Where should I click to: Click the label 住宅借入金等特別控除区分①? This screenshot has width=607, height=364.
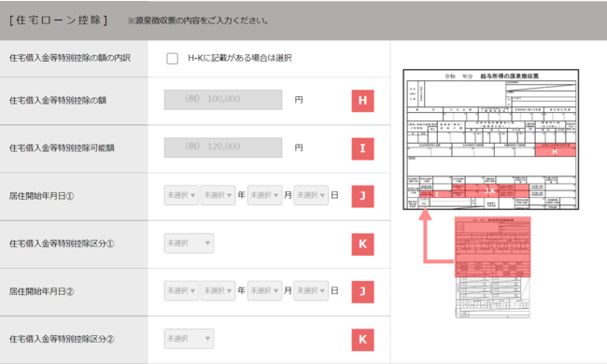[62, 244]
